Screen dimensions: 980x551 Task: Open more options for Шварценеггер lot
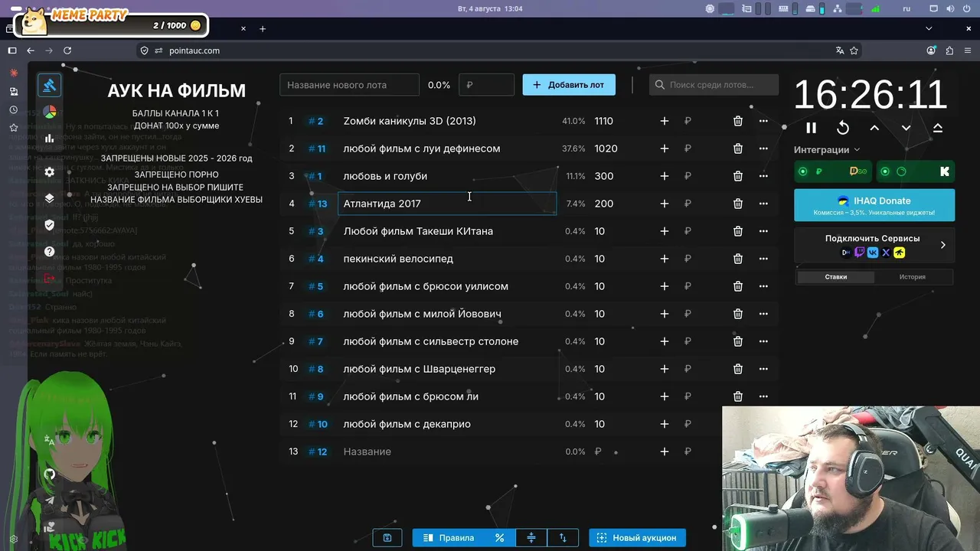(x=763, y=369)
